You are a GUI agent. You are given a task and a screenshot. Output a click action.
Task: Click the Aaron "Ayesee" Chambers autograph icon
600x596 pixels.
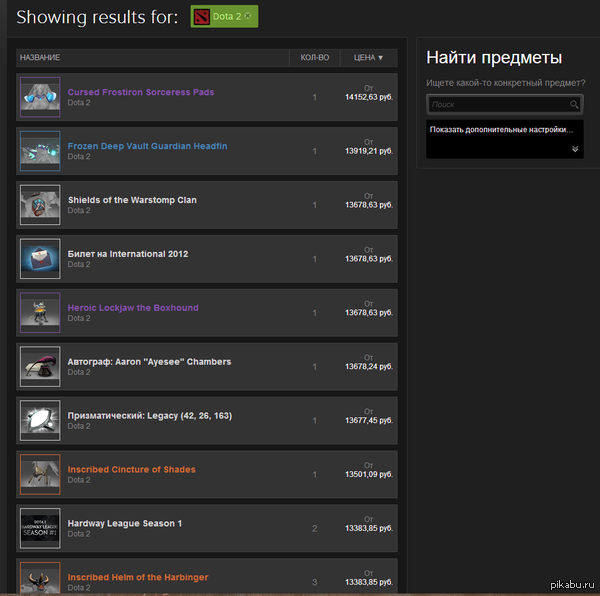40,367
